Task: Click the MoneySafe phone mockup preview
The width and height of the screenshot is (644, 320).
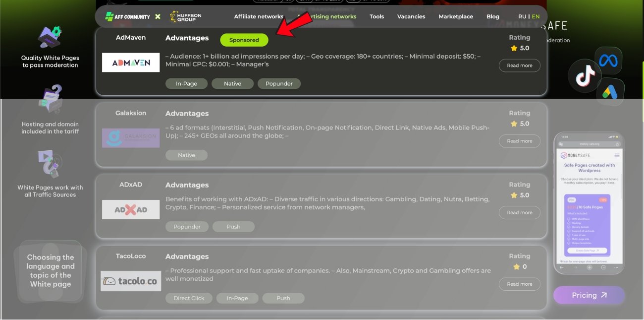Action: pyautogui.click(x=589, y=203)
